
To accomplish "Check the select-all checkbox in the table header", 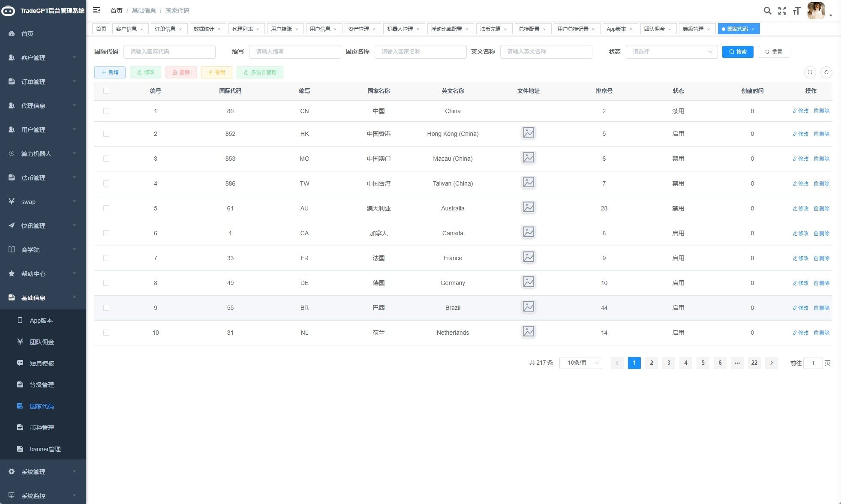I will [106, 91].
